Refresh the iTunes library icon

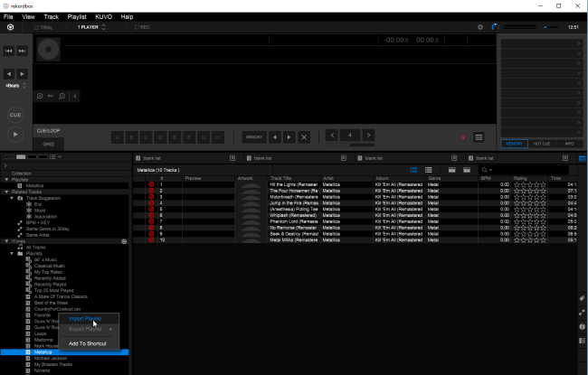124,241
